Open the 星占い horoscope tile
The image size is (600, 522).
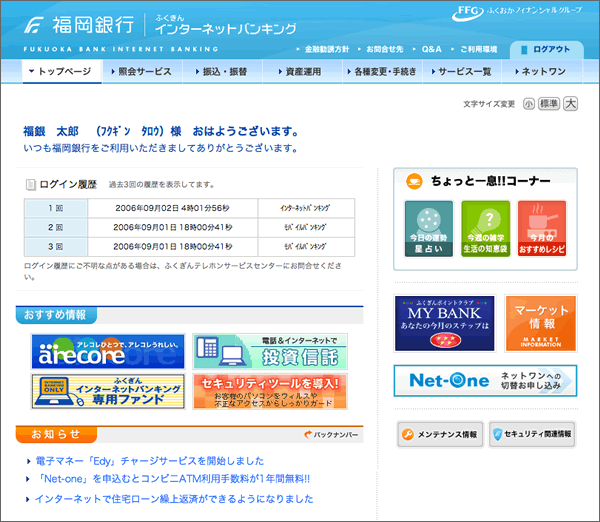[x=429, y=228]
